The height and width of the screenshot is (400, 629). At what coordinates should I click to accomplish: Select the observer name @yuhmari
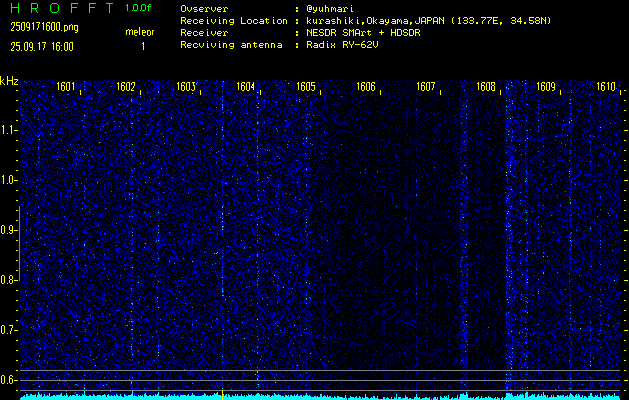click(x=330, y=9)
